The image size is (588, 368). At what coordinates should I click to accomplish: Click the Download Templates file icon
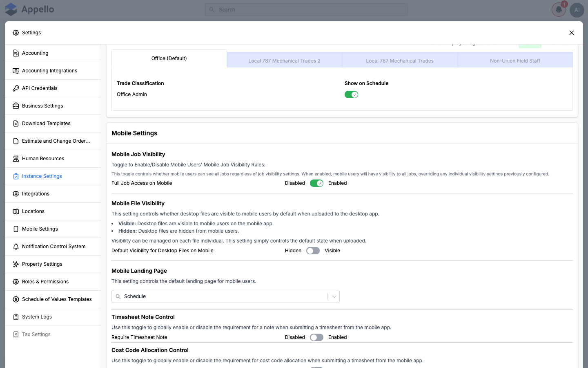pyautogui.click(x=16, y=123)
